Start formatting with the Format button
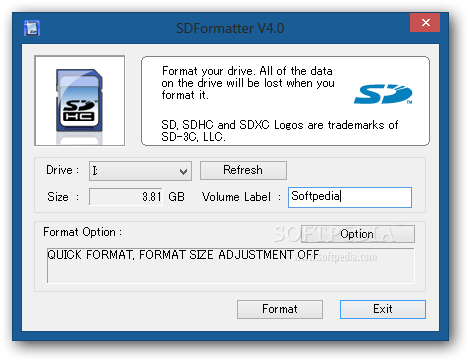Screen dimensions: 469x361 pos(280,309)
